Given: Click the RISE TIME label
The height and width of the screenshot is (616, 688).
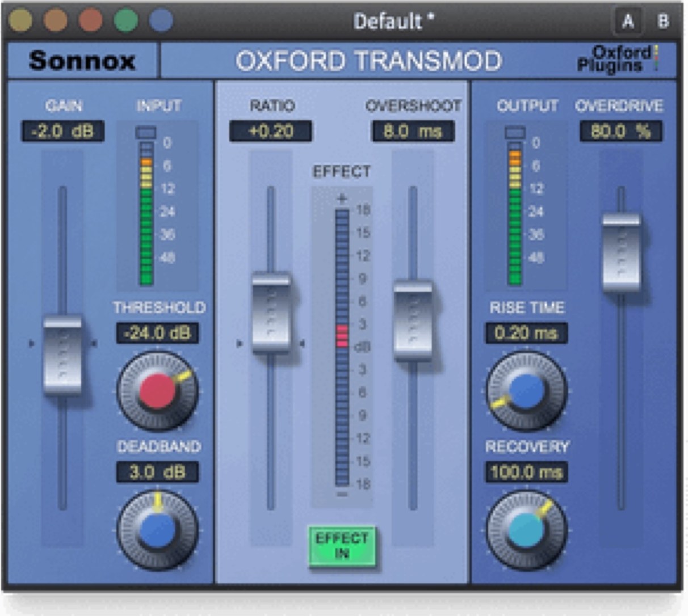Looking at the screenshot, I should point(527,307).
